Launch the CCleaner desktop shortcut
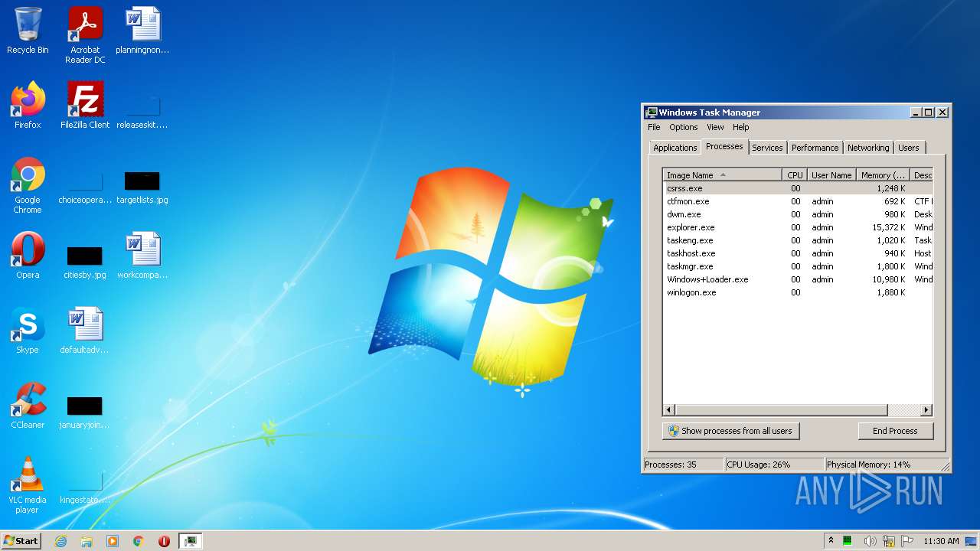Screen dimensions: 980x551 click(28, 406)
